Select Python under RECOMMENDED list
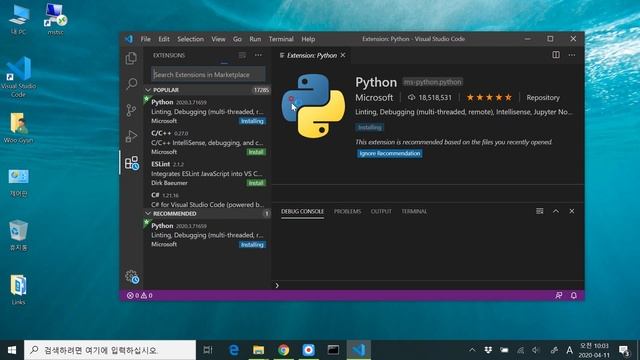The height and width of the screenshot is (360, 640). [x=207, y=235]
